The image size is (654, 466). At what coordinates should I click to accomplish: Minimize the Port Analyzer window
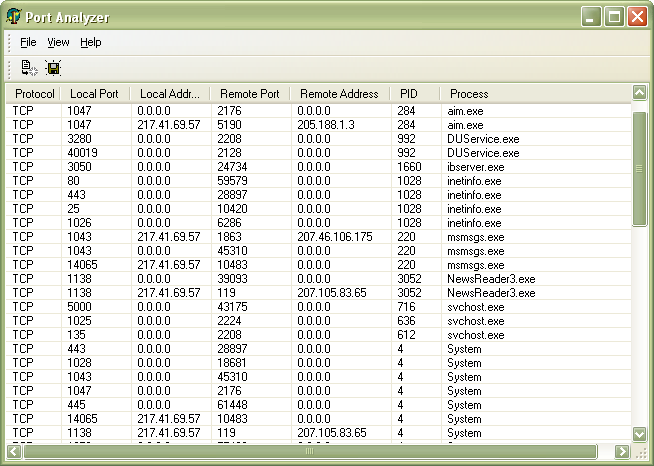[x=590, y=17]
